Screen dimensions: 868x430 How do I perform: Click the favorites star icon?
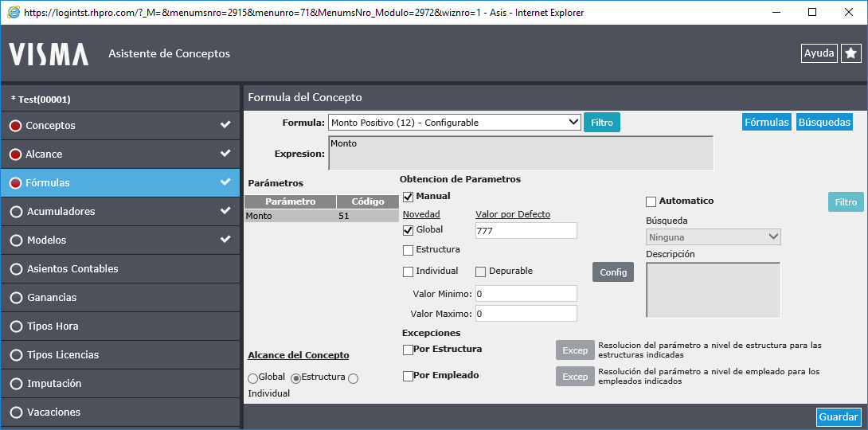click(850, 53)
